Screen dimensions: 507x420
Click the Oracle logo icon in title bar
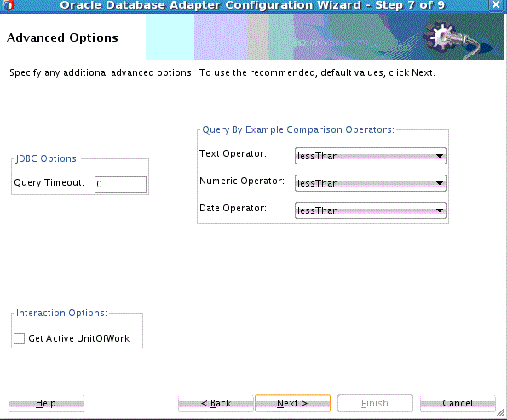9,5
